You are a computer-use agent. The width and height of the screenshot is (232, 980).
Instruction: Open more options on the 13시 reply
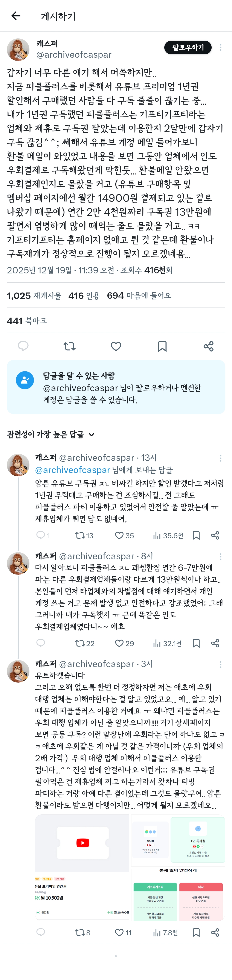click(221, 458)
